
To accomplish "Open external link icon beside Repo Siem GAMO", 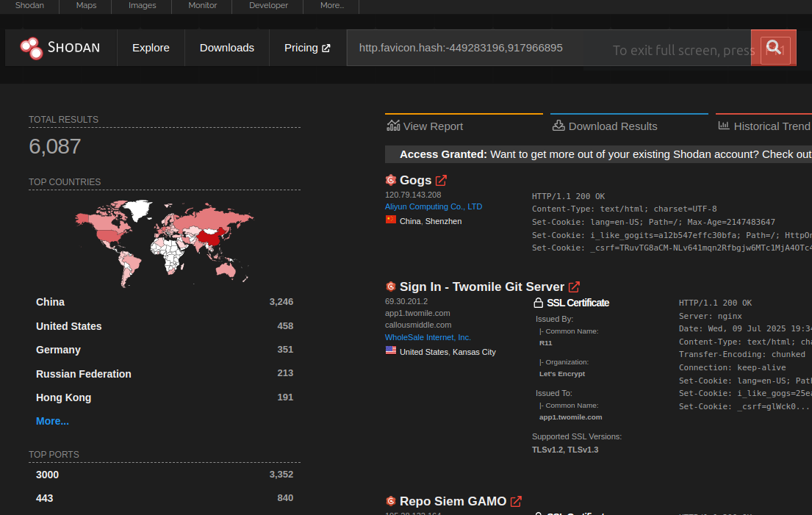I will click(516, 502).
